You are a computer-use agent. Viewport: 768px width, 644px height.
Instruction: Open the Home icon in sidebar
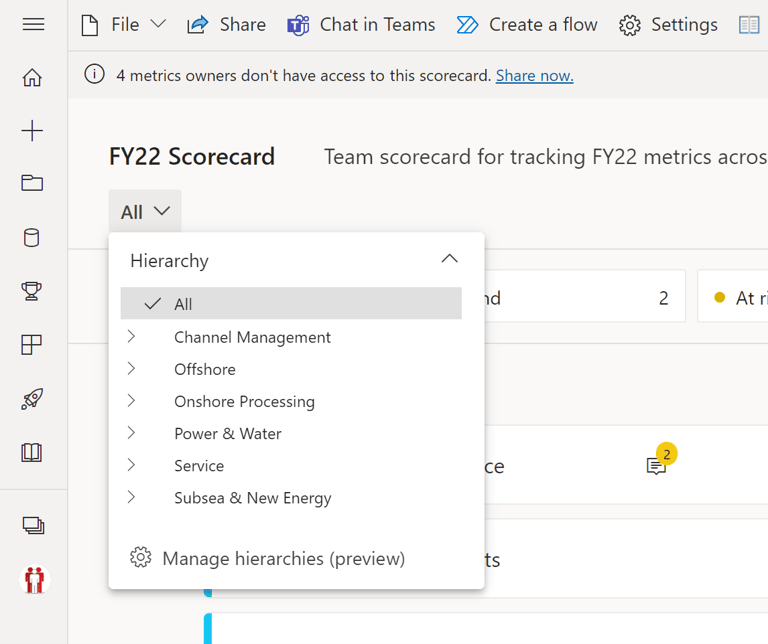coord(32,78)
